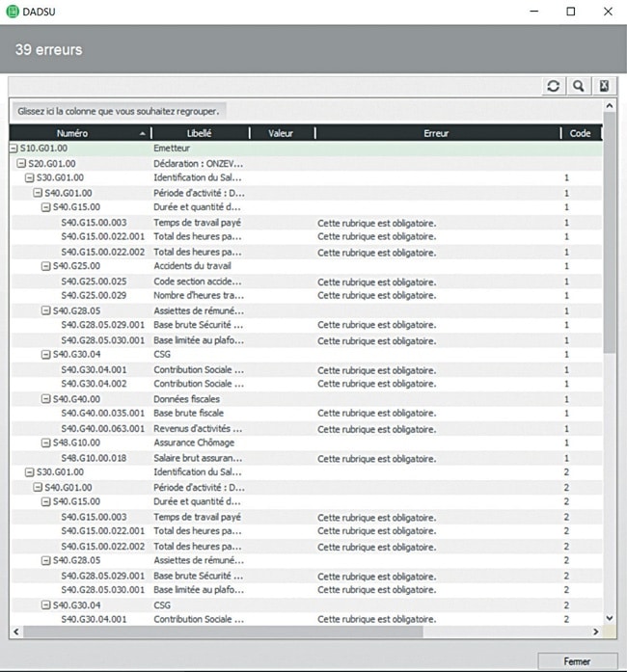
Task: Click the vertical scrollbar thumb
Action: tap(610, 232)
